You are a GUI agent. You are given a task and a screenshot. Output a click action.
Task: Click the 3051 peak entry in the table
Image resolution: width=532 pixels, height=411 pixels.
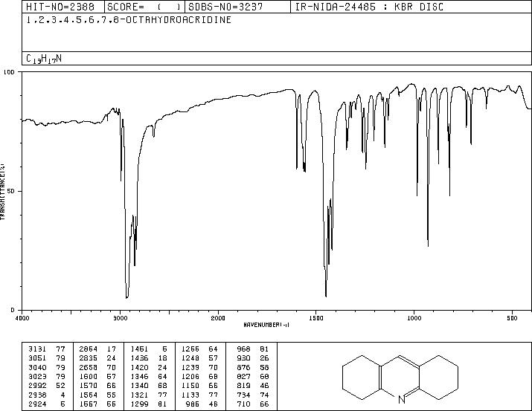(x=46, y=357)
